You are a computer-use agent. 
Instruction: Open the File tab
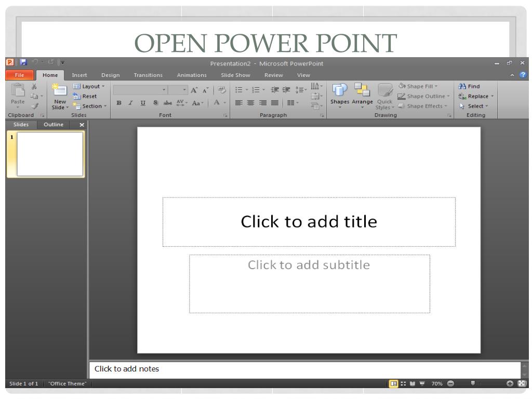[x=20, y=75]
